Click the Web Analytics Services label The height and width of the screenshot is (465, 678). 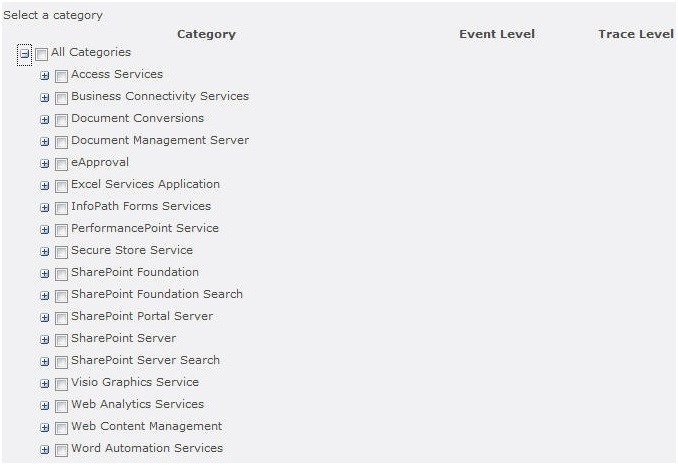pyautogui.click(x=138, y=404)
